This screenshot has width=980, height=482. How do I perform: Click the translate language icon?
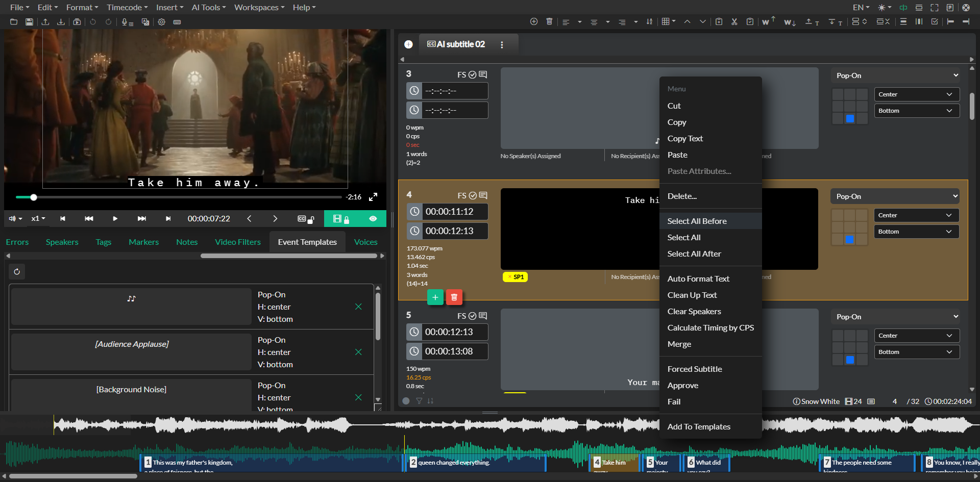pyautogui.click(x=145, y=22)
